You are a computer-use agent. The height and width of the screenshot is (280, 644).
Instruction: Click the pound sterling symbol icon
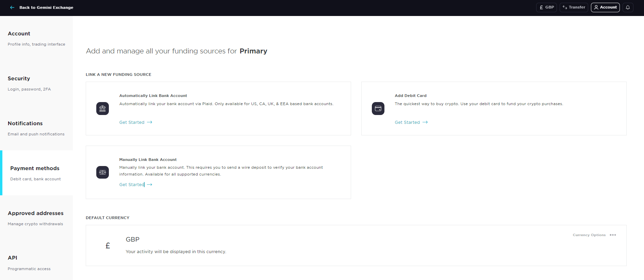tap(108, 246)
